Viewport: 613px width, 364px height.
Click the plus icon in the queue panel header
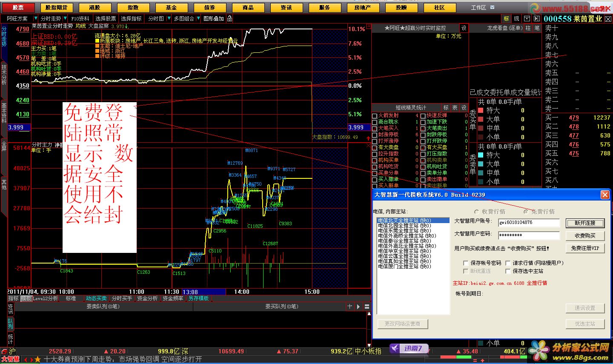coord(350,306)
